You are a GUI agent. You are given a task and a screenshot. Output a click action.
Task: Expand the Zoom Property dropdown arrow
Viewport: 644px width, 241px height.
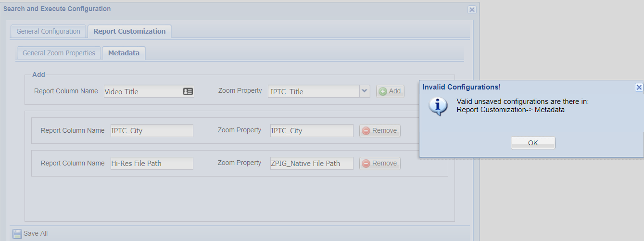coord(365,91)
